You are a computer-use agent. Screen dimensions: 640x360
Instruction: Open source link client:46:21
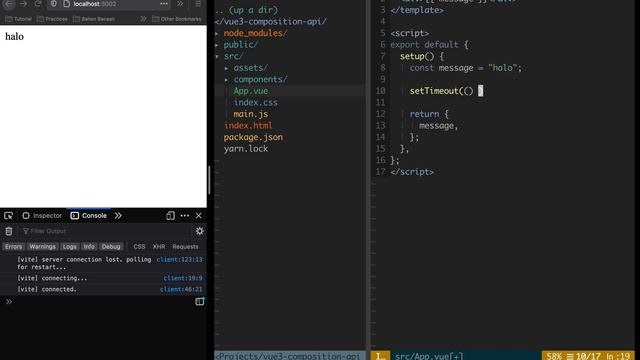pyautogui.click(x=181, y=289)
